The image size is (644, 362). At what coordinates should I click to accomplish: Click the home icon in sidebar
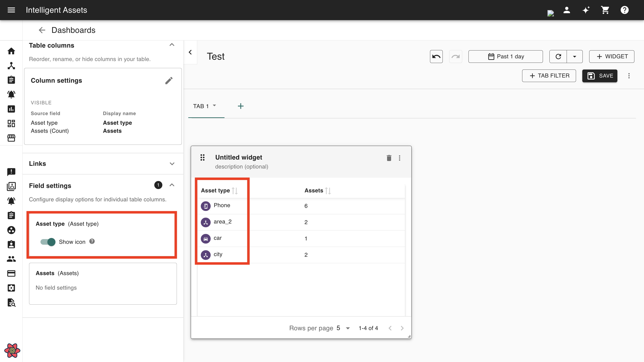(x=11, y=51)
